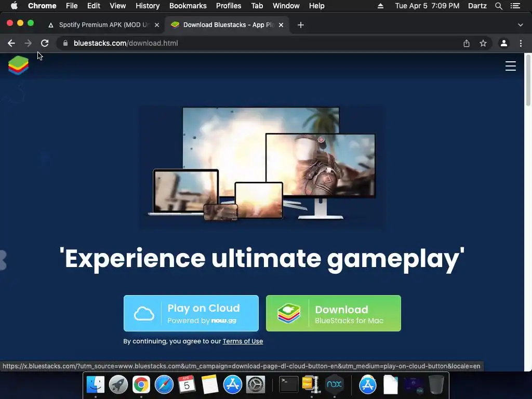Open the Bookmarks menu
This screenshot has width=532, height=399.
[x=188, y=6]
